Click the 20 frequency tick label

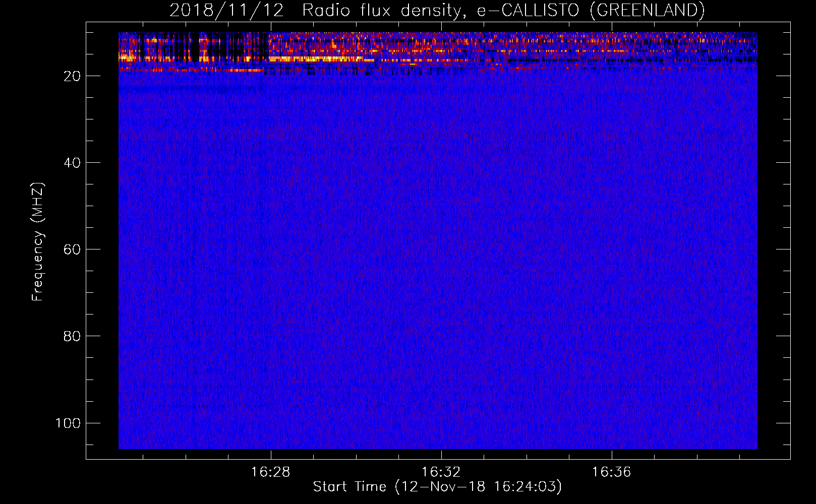click(72, 76)
